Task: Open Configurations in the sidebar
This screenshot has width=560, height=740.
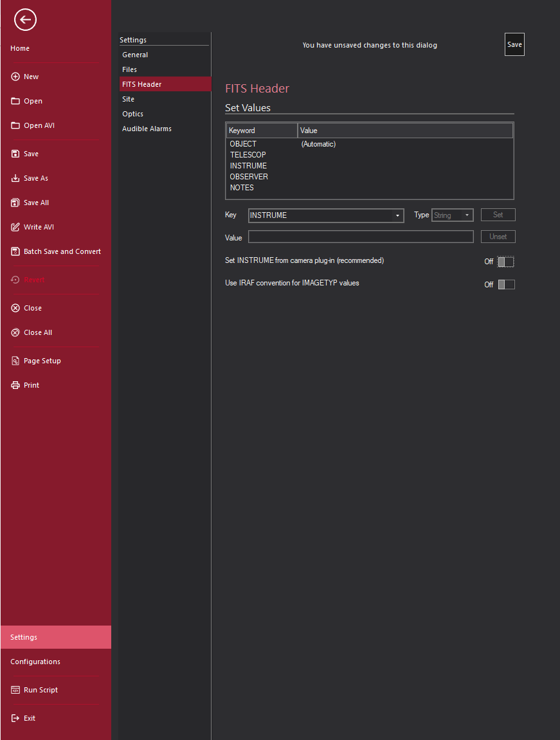Action: point(35,662)
